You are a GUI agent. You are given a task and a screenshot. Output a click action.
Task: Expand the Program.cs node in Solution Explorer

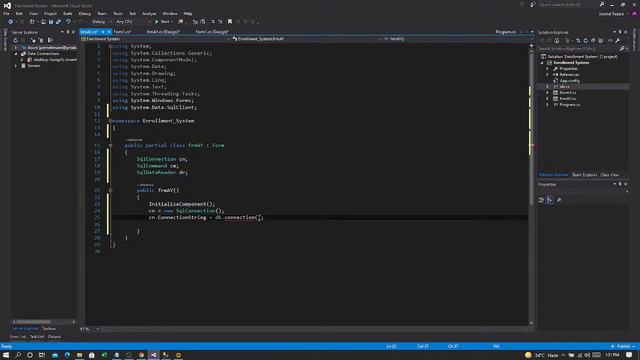click(548, 105)
